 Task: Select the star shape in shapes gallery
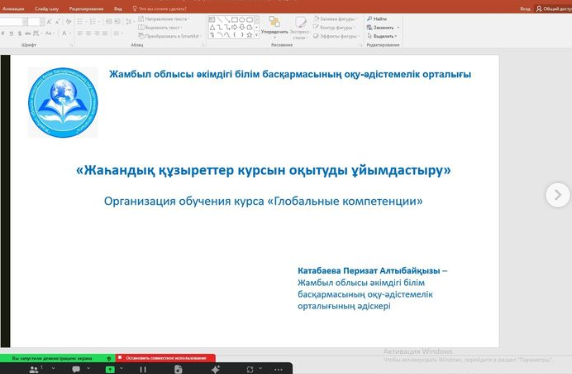click(250, 35)
